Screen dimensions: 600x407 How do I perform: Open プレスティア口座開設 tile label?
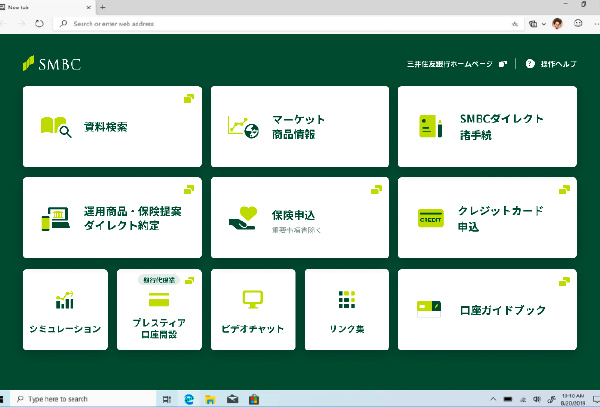pyautogui.click(x=159, y=329)
